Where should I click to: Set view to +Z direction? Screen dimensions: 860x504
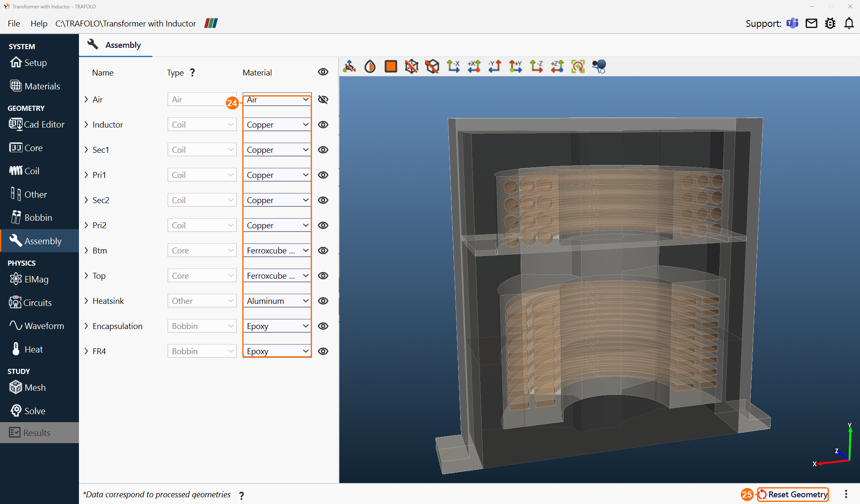[x=557, y=66]
